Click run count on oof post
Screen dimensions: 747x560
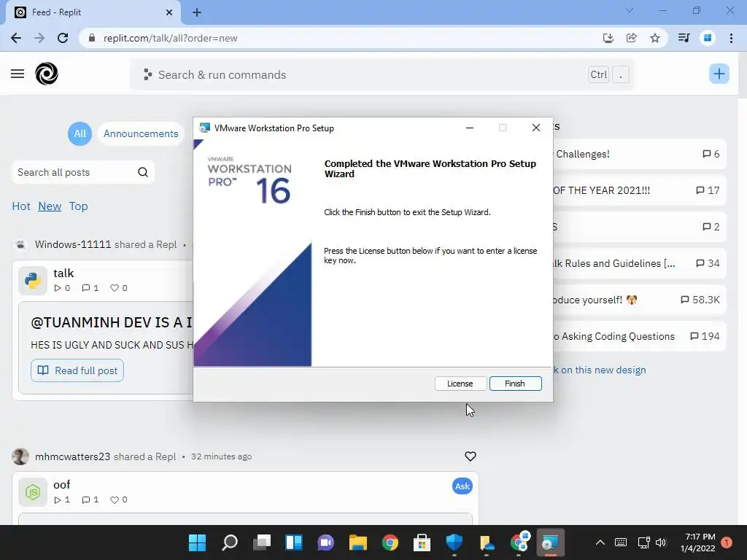point(62,499)
